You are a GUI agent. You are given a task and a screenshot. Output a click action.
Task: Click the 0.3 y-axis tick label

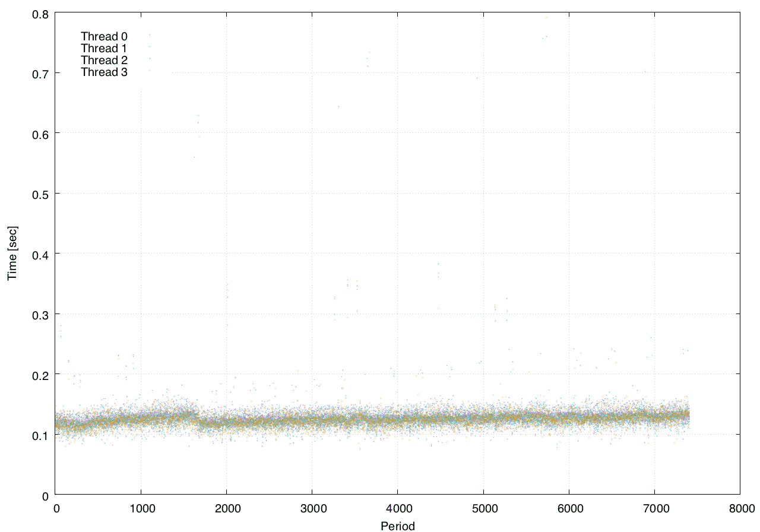41,314
